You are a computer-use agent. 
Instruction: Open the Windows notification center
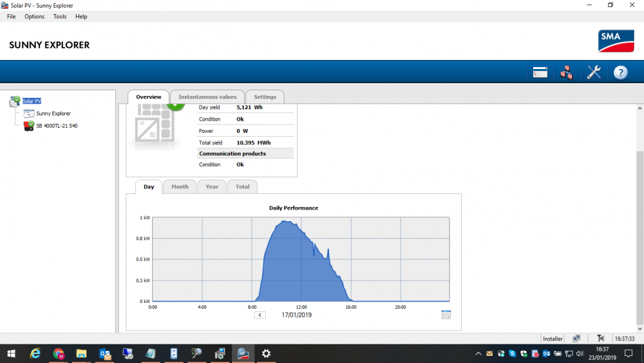coord(629,353)
